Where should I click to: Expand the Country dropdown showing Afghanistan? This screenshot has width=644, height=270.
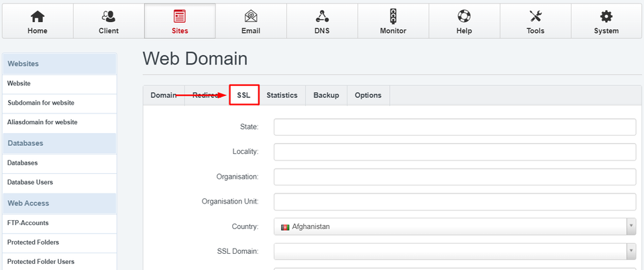[455, 227]
